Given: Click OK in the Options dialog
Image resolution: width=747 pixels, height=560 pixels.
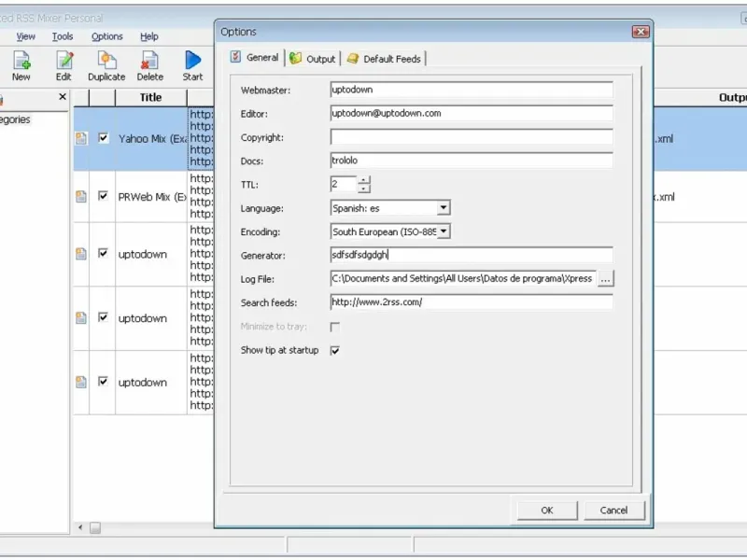Looking at the screenshot, I should point(547,511).
